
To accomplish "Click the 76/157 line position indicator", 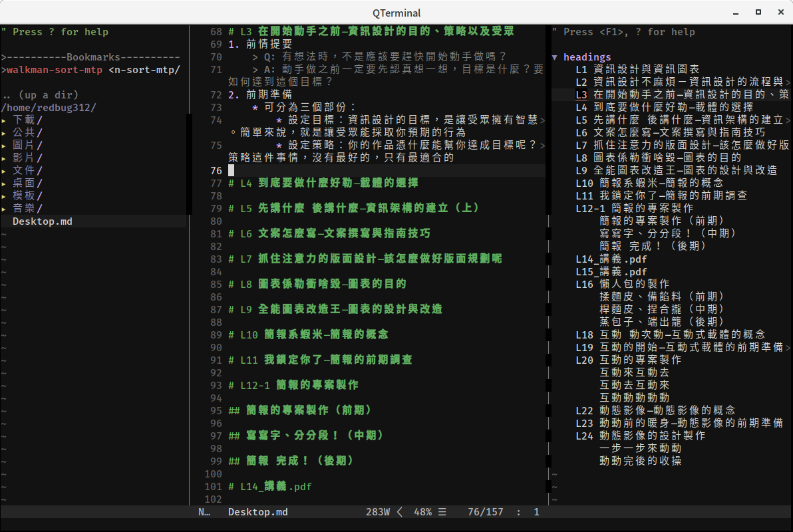I will tap(486, 511).
